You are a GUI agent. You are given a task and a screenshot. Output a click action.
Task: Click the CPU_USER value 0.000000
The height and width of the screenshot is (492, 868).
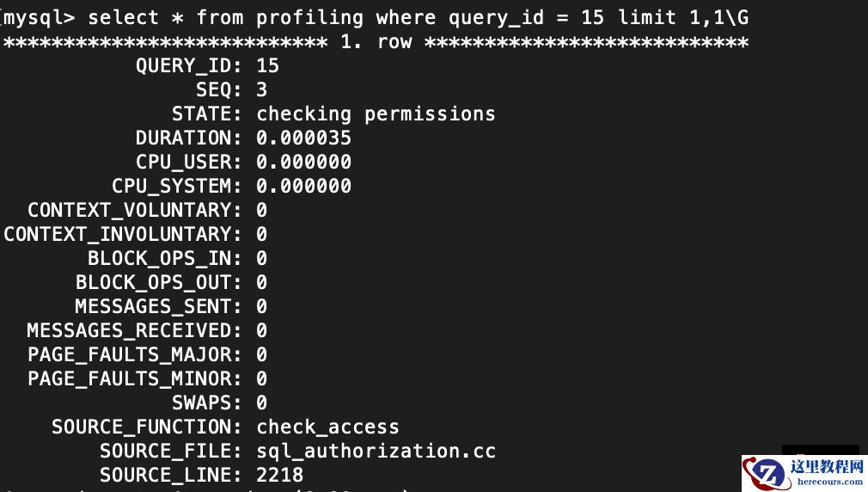[x=303, y=162]
